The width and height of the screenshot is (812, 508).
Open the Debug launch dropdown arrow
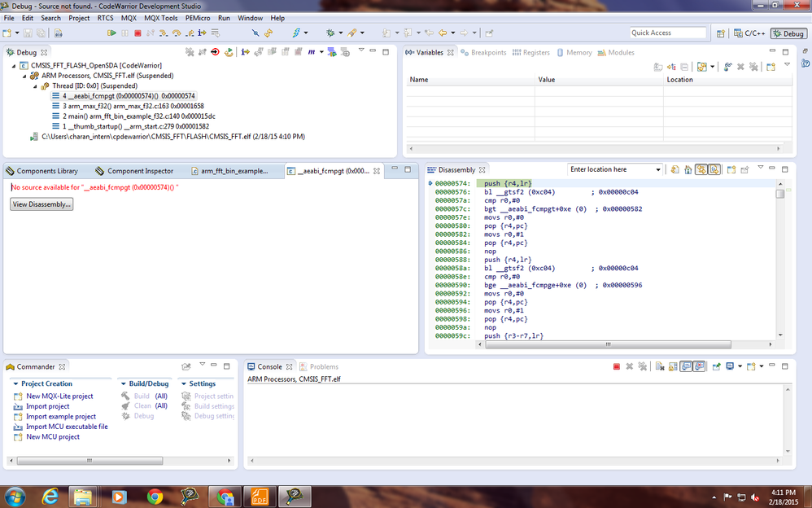pos(340,33)
